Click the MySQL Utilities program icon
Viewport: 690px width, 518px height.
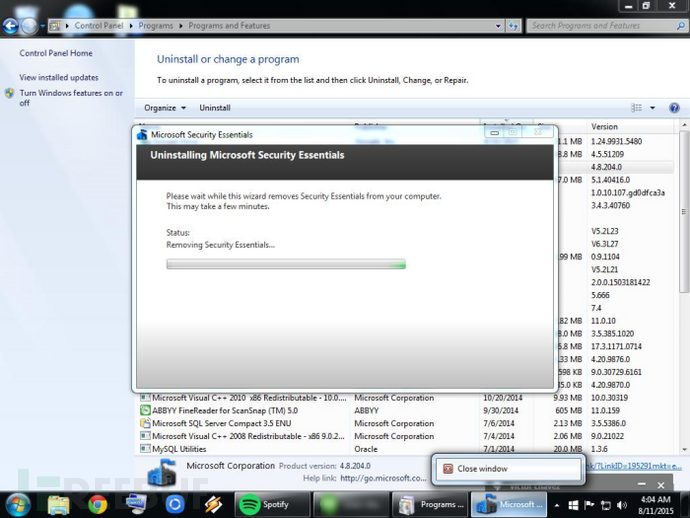145,449
